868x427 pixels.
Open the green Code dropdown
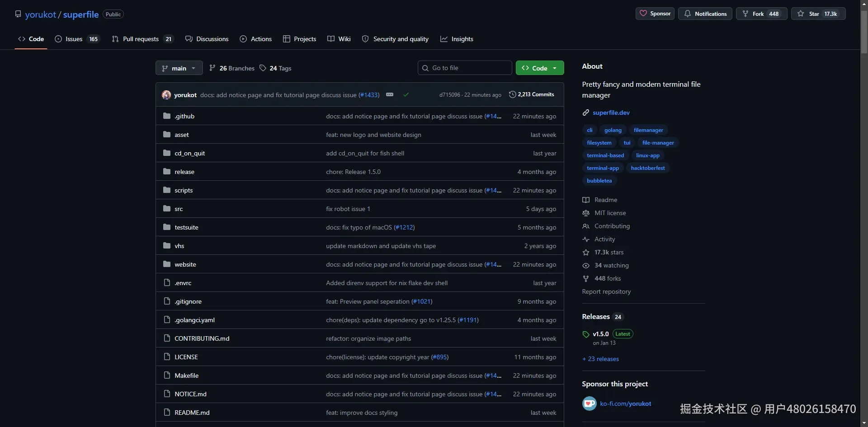point(540,68)
